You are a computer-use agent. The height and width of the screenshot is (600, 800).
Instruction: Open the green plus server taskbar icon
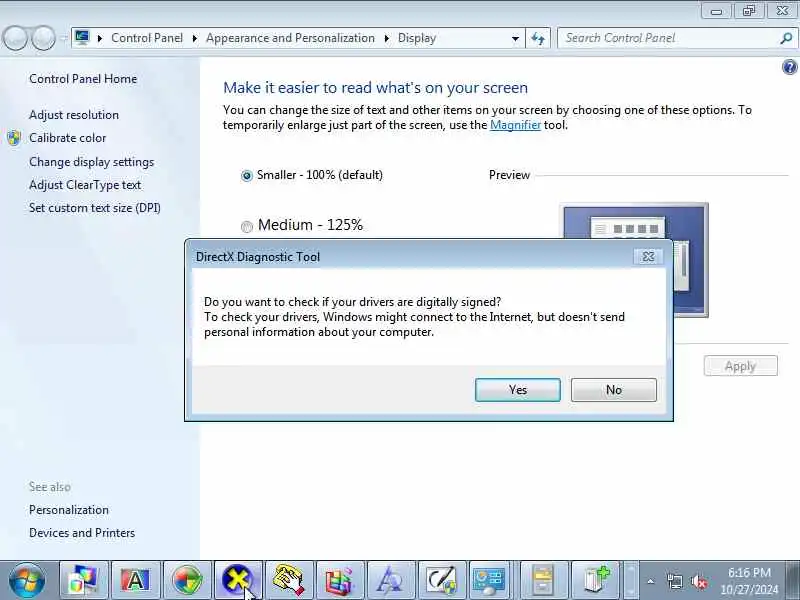(x=596, y=580)
